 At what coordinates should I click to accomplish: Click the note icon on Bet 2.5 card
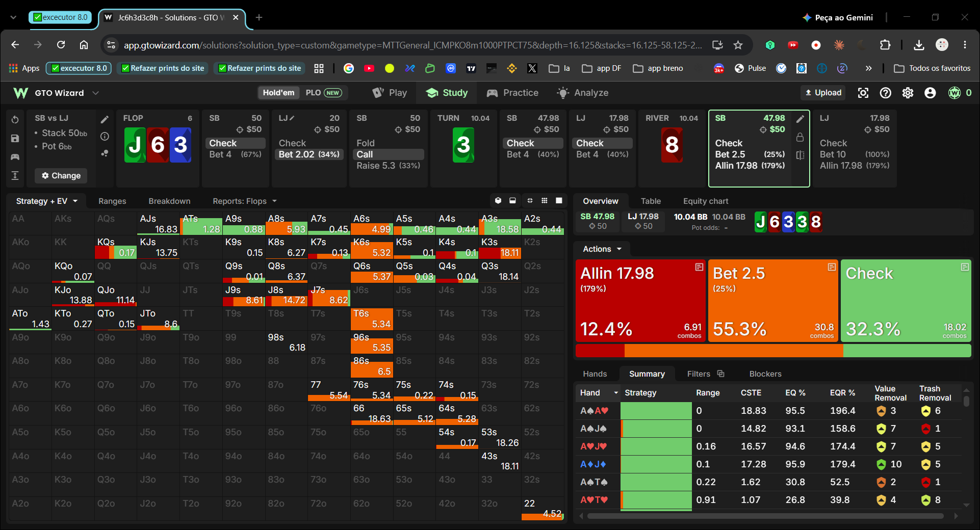click(832, 267)
